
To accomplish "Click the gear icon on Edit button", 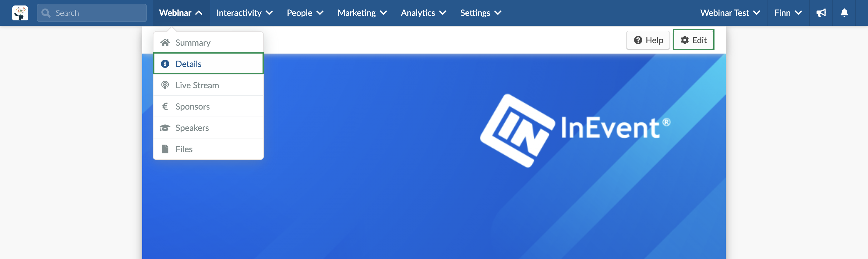I will (684, 40).
